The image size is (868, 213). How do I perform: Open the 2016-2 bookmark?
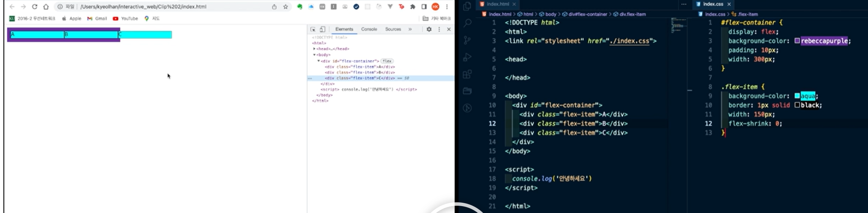[32, 18]
